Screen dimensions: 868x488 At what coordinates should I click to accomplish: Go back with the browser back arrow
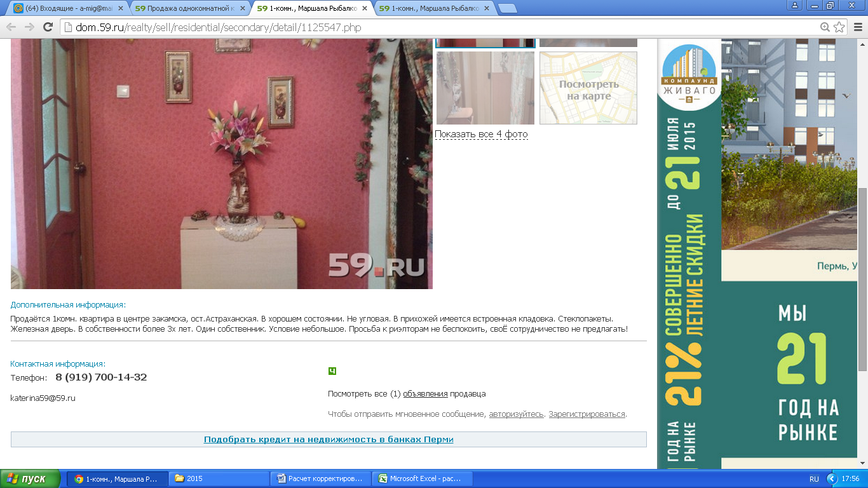(11, 27)
